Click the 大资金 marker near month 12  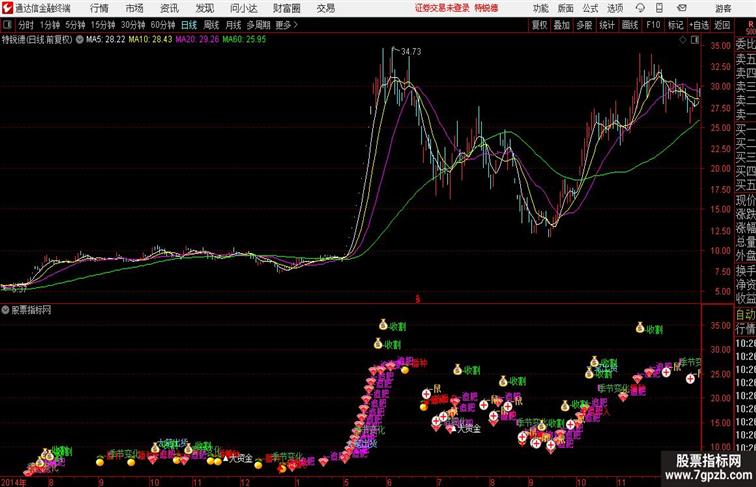pos(238,458)
